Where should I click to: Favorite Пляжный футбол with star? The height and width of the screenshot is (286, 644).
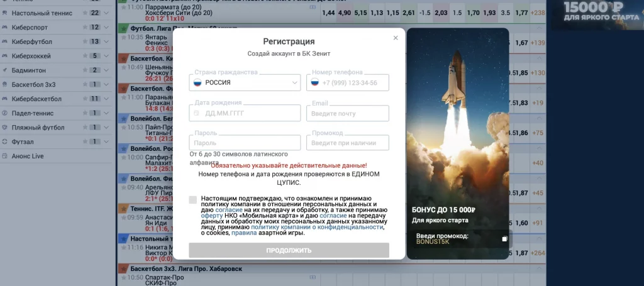point(85,127)
